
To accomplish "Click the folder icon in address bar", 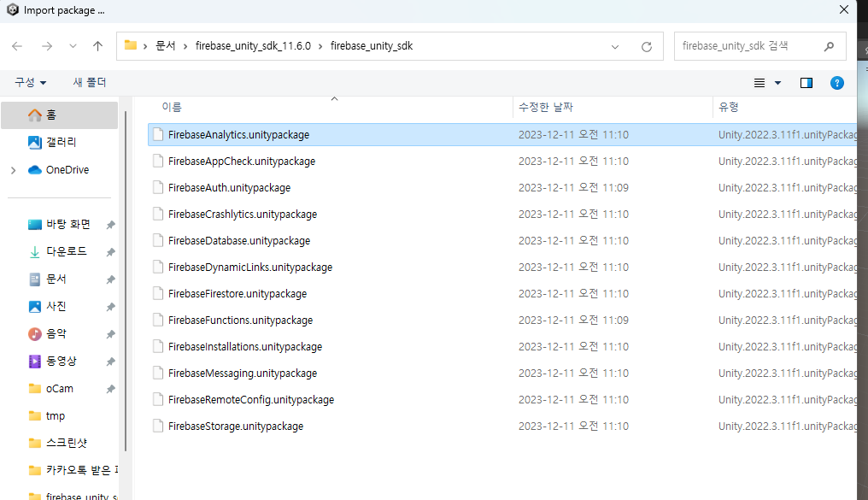I will pyautogui.click(x=131, y=45).
